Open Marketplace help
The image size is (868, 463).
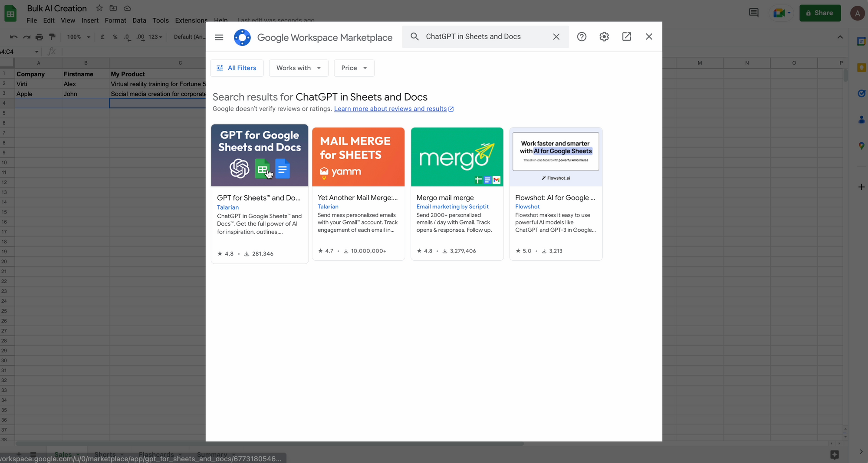(x=582, y=37)
